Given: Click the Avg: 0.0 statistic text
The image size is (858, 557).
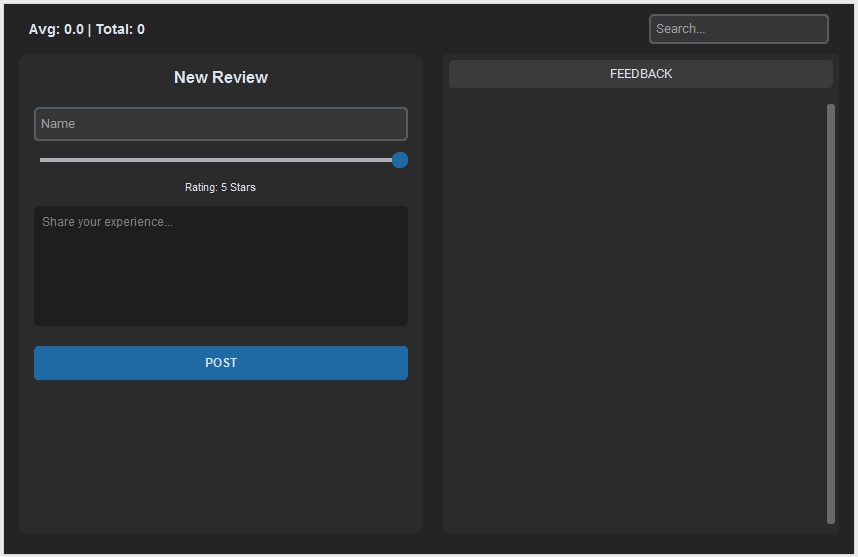Looking at the screenshot, I should point(56,30).
